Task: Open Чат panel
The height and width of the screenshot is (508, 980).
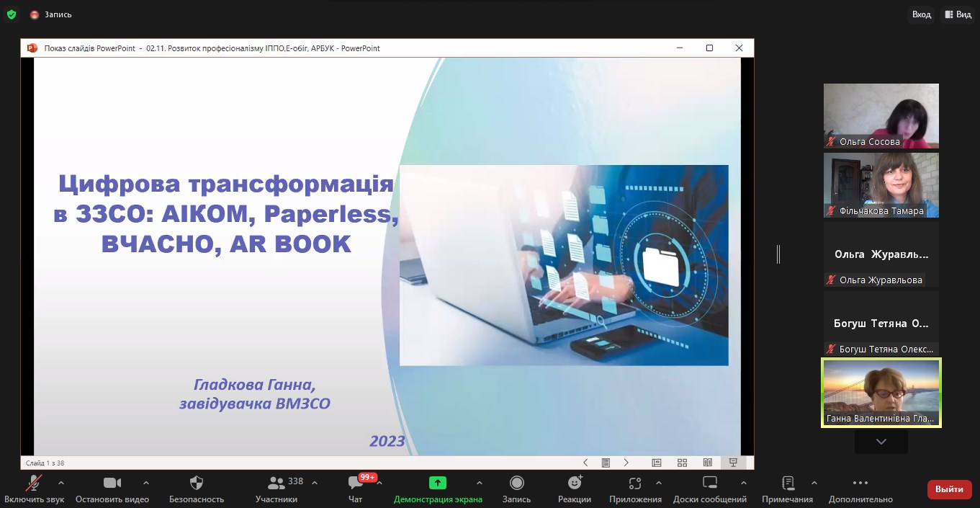Action: pos(355,489)
